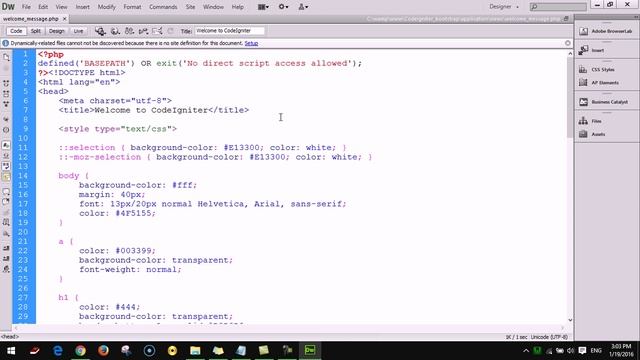Open the Site menu
This screenshot has height=360, width=640.
[190, 7]
